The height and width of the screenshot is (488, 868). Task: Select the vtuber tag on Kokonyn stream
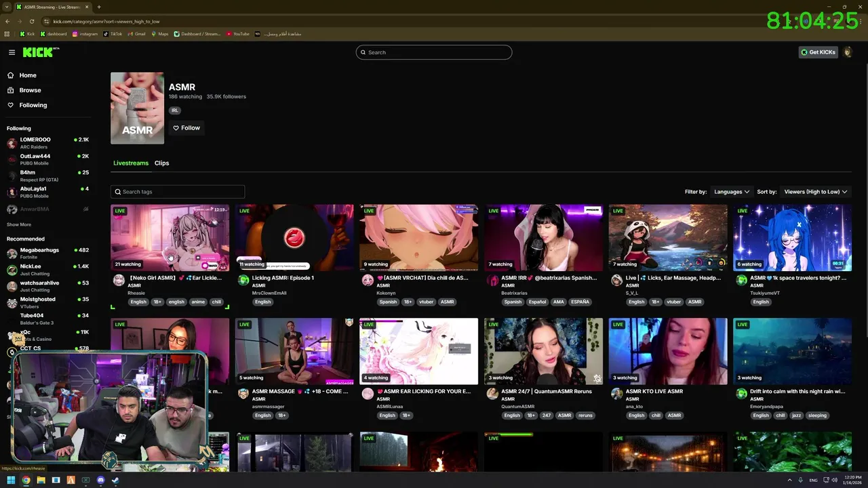point(427,302)
